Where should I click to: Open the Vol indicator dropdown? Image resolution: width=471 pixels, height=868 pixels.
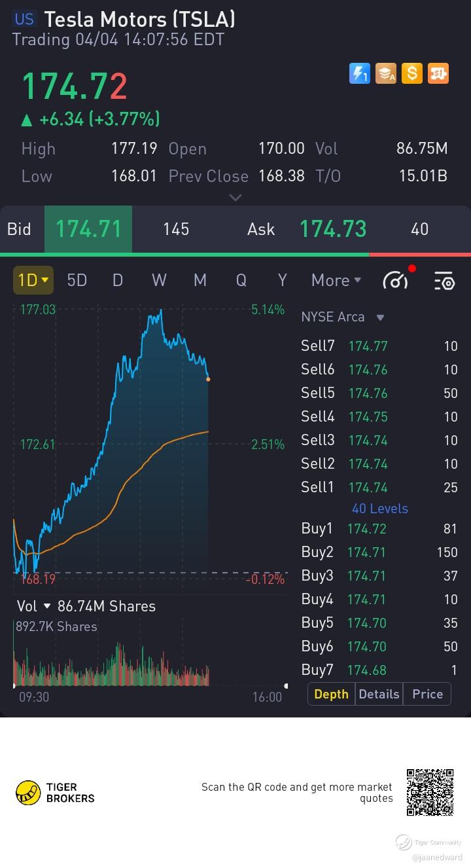[34, 606]
